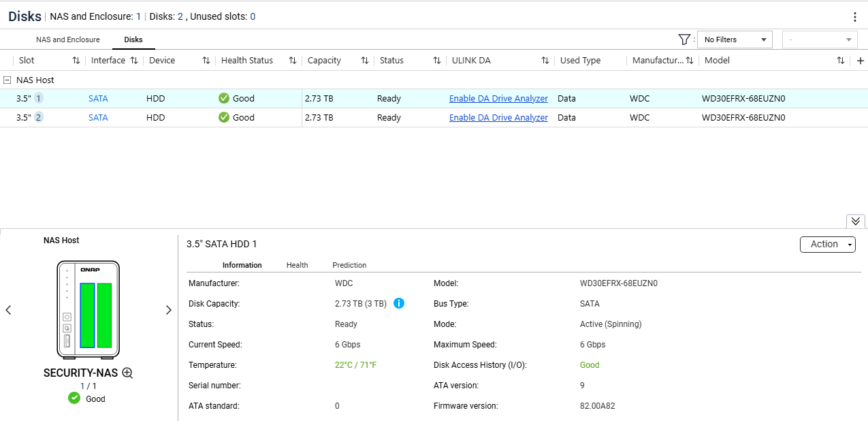Collapse the NAS Host group
The height and width of the screenshot is (421, 868).
click(x=7, y=80)
